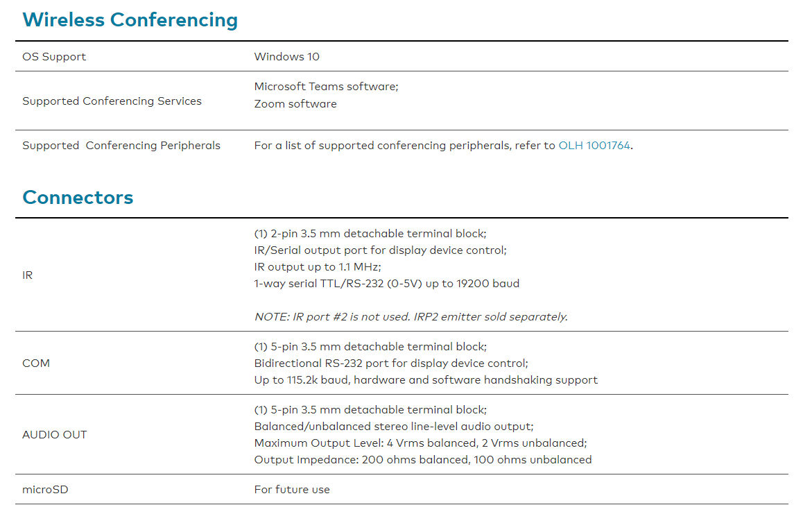Click the Bidirectional RS-232 port description line
The height and width of the screenshot is (505, 812).
click(x=390, y=363)
